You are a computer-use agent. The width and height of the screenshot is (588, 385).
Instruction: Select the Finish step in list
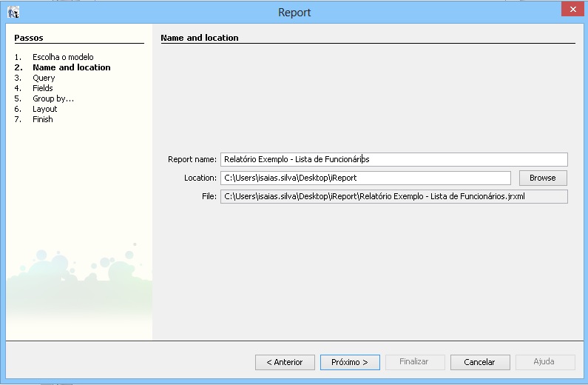[43, 119]
